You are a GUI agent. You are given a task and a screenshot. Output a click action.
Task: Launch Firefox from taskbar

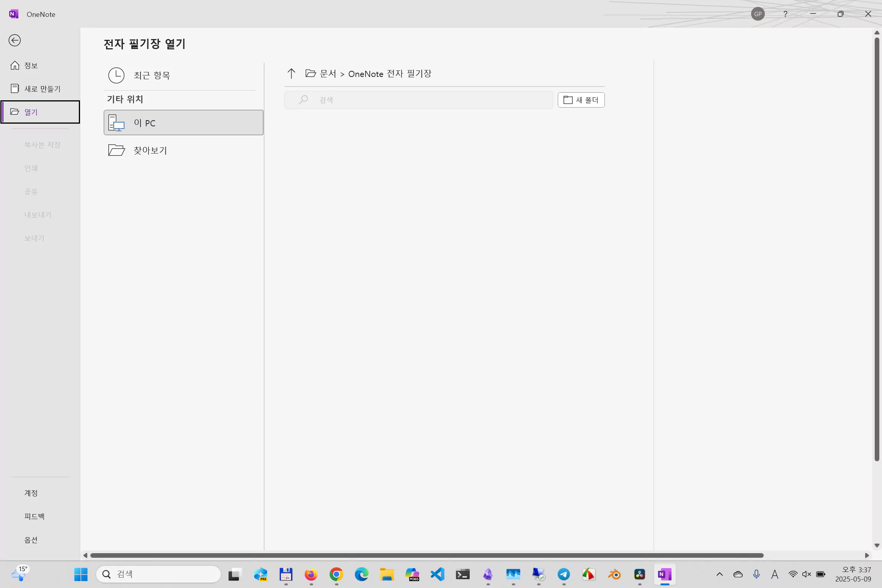coord(311,574)
